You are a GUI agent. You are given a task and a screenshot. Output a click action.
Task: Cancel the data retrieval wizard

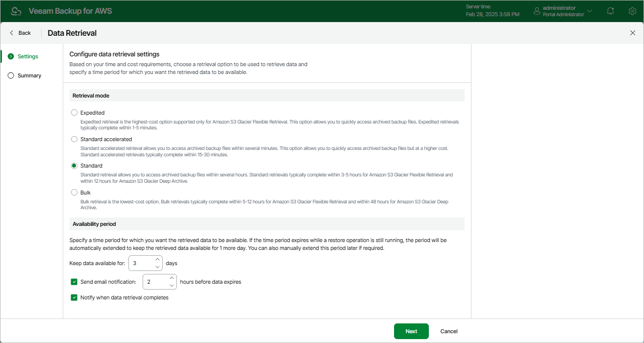coord(449,331)
